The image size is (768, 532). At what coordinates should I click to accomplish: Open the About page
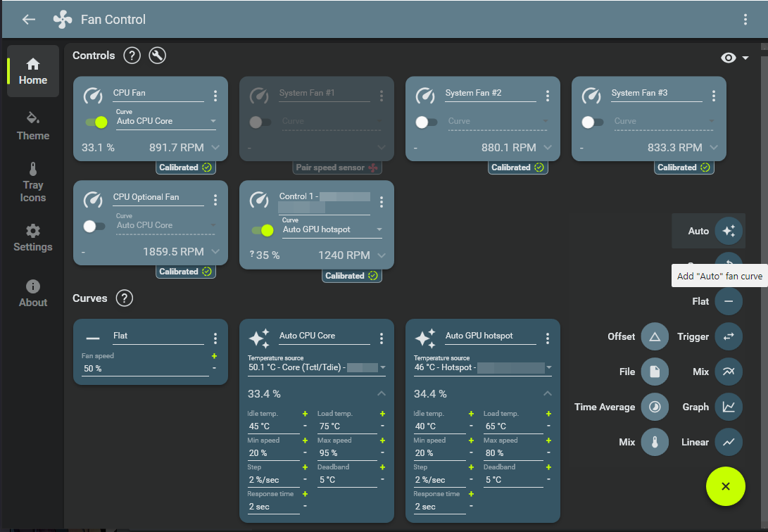33,293
